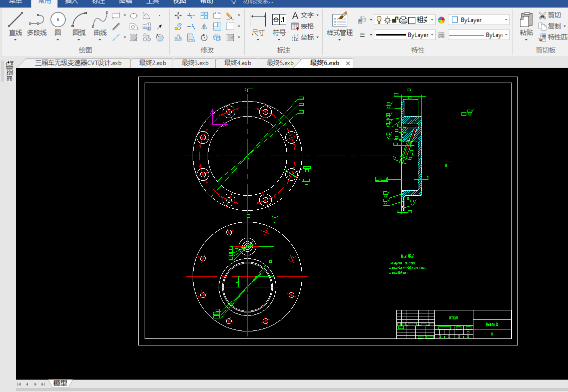
Task: Click the 技术要求 text in drawing
Action: point(407,256)
